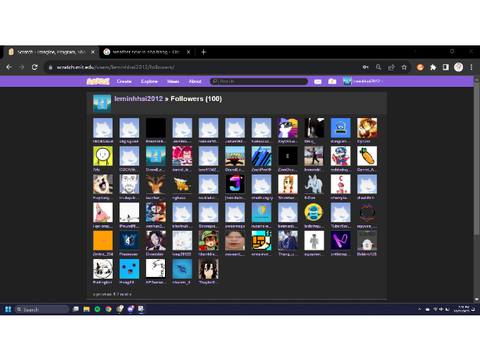
Task: Open the Chrome three-dot menu
Action: tap(471, 67)
